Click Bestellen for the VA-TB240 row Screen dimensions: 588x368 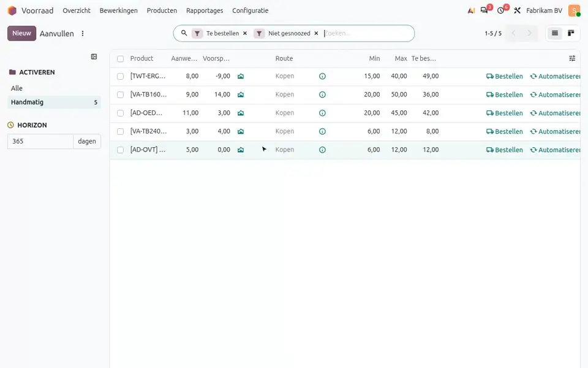pyautogui.click(x=504, y=131)
